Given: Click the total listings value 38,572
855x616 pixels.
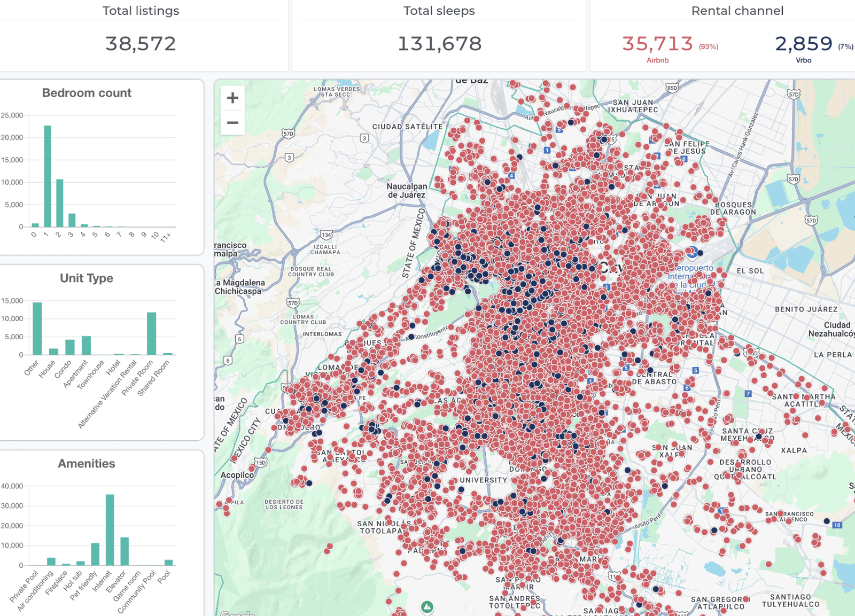Looking at the screenshot, I should (141, 44).
